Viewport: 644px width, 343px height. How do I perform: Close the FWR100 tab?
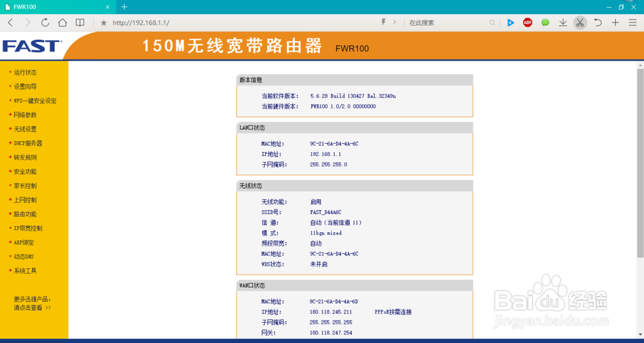tap(108, 7)
